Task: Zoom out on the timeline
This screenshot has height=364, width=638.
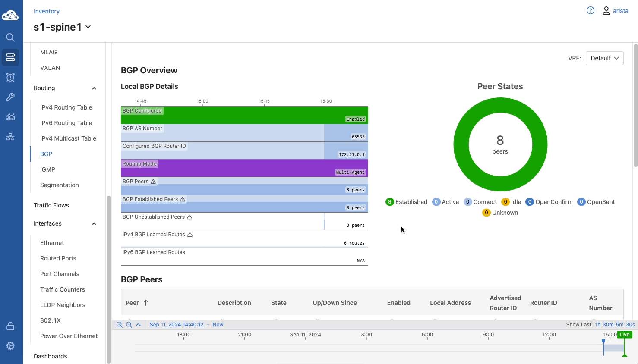Action: pyautogui.click(x=129, y=325)
